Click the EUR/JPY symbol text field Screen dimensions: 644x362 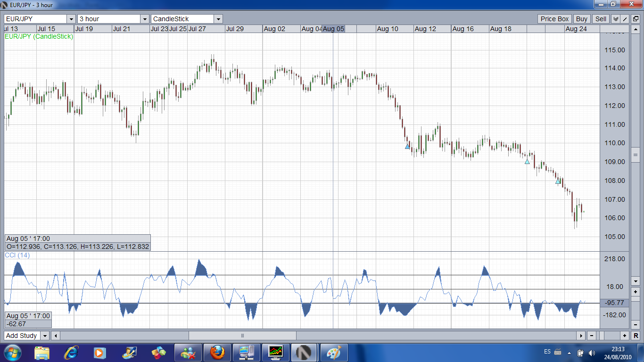36,19
